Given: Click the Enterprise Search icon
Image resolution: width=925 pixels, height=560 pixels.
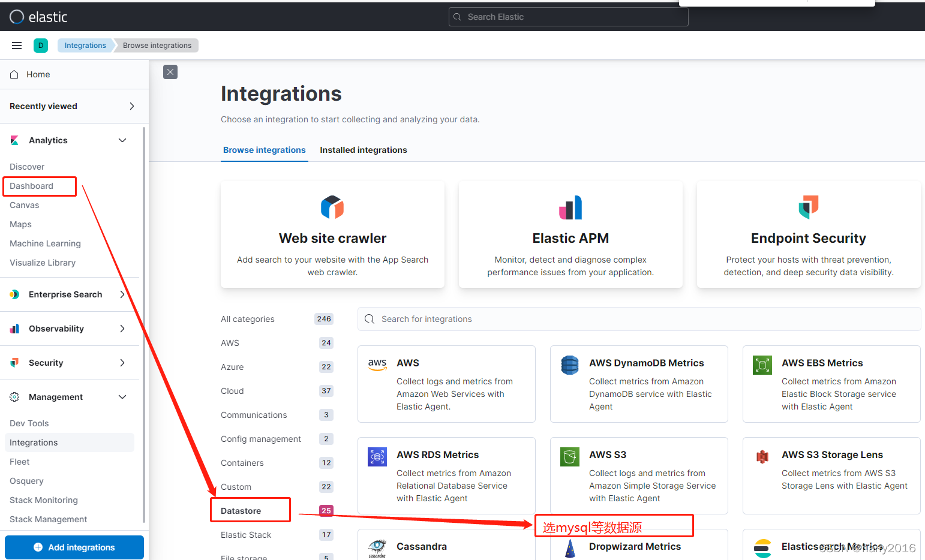Looking at the screenshot, I should click(x=14, y=294).
